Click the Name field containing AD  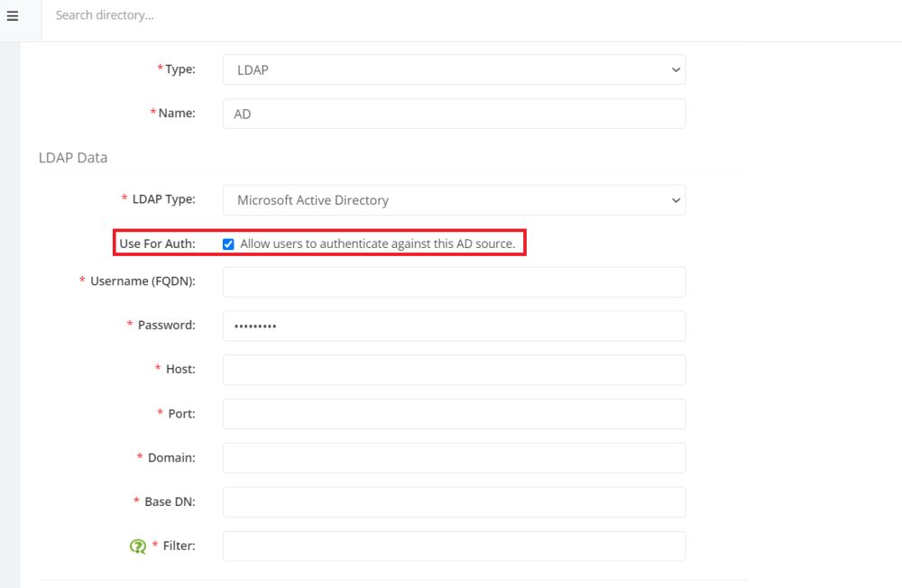tap(454, 113)
